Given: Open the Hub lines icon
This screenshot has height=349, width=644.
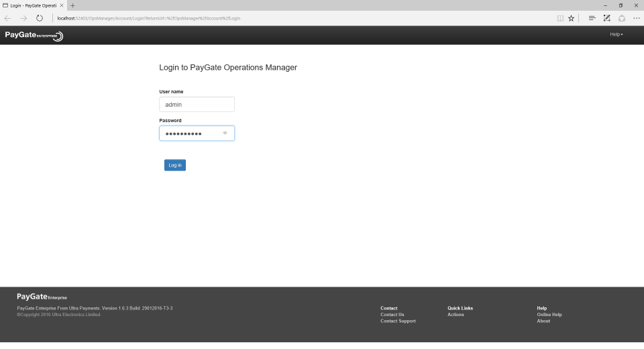Looking at the screenshot, I should 592,18.
